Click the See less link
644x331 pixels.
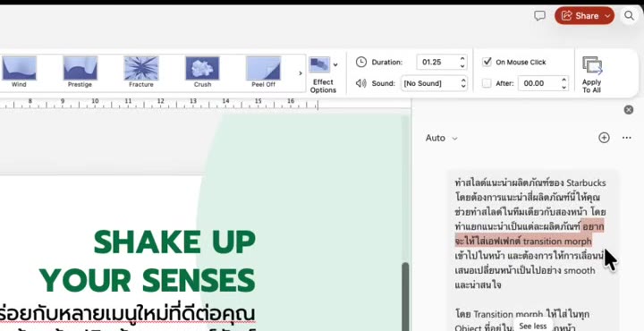(533, 326)
